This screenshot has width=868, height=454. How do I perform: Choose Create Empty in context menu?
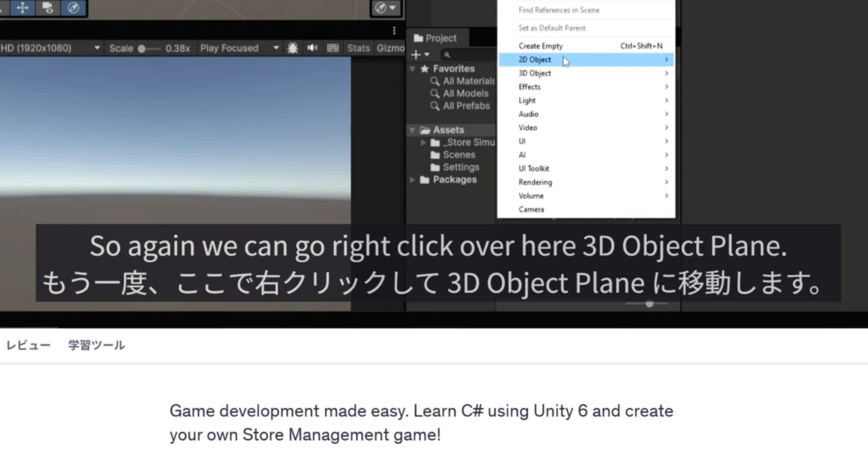coord(586,46)
